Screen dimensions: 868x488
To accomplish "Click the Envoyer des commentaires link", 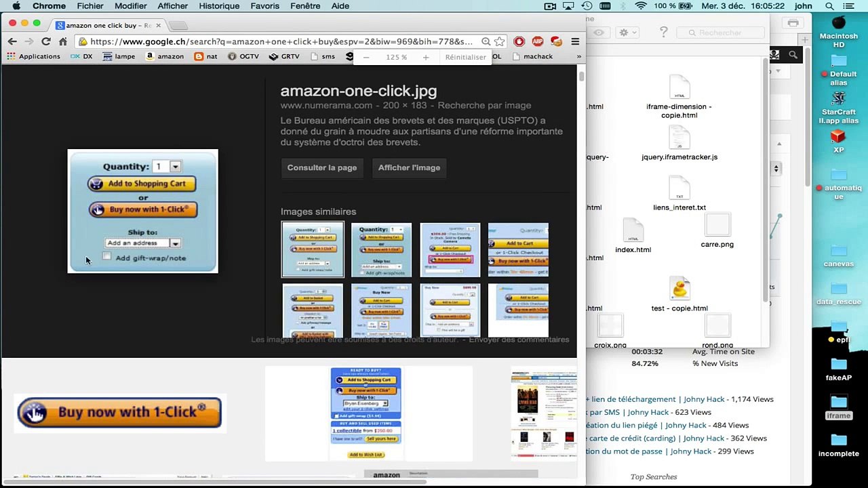I will [519, 340].
